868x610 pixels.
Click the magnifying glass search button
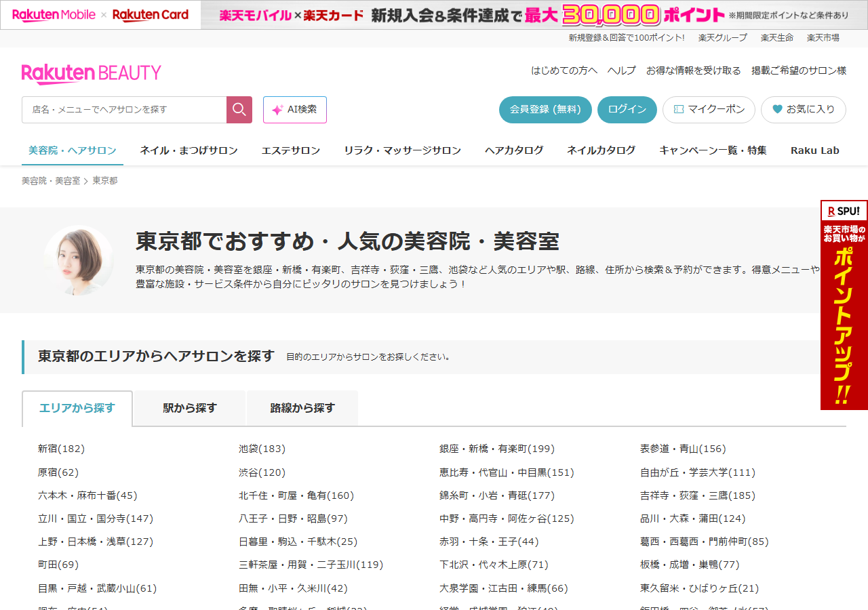point(239,110)
